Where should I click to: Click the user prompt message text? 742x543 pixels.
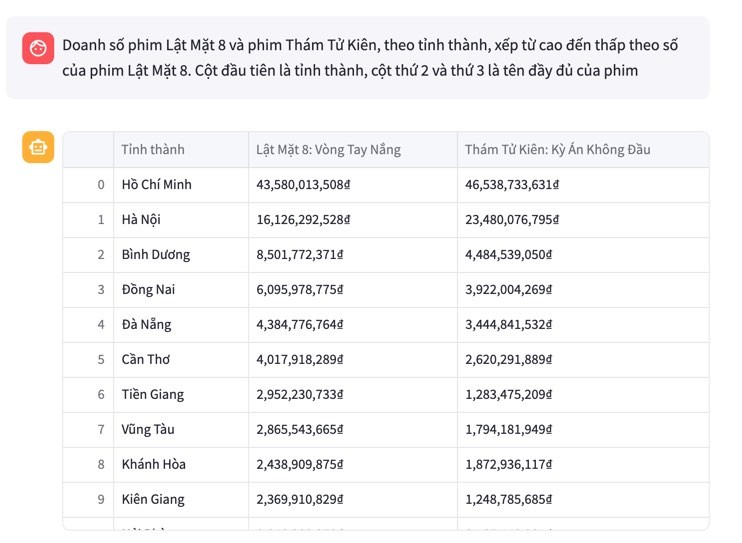370,58
